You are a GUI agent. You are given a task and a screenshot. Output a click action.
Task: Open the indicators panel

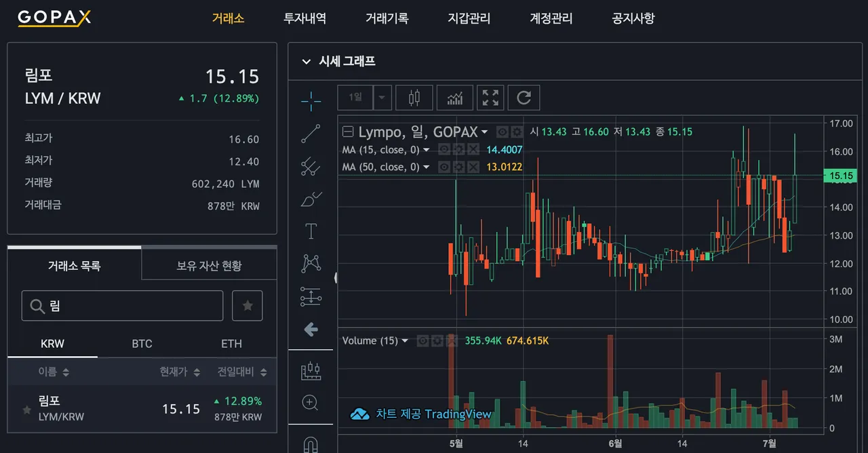point(454,97)
